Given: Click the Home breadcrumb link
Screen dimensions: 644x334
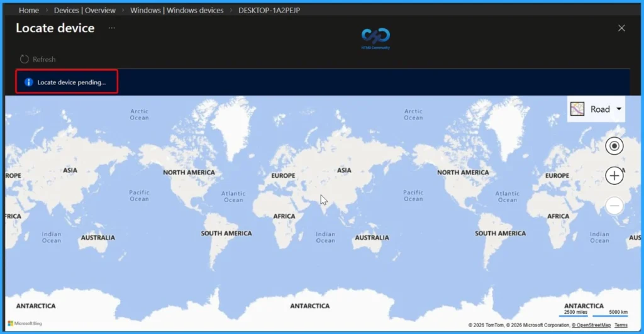Looking at the screenshot, I should click(29, 10).
